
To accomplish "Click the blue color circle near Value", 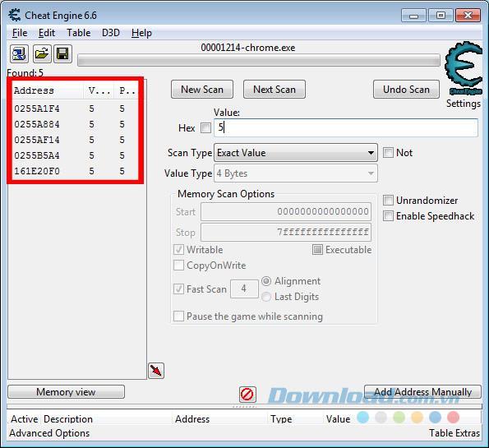I will (x=362, y=417).
